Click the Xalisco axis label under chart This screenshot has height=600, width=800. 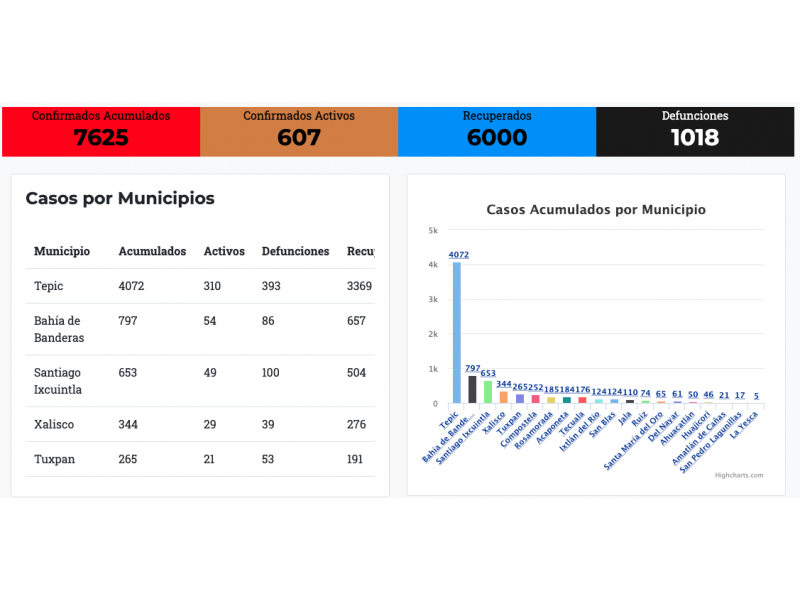(x=494, y=423)
